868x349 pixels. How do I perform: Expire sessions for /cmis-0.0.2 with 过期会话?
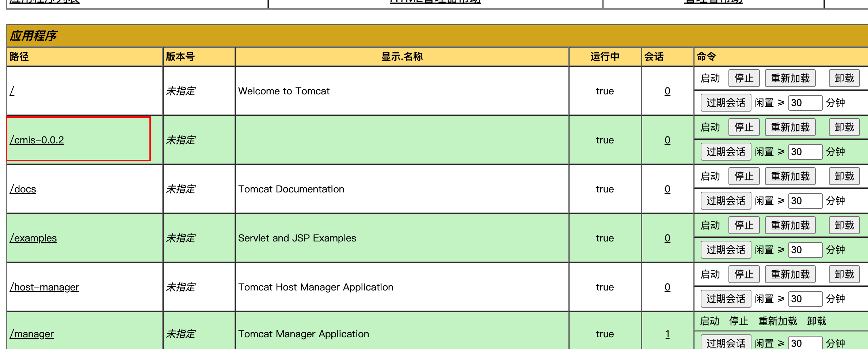coord(726,152)
